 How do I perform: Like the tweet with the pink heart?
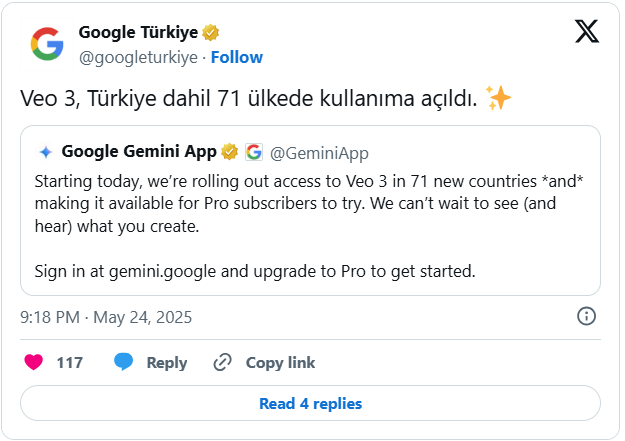[x=33, y=362]
